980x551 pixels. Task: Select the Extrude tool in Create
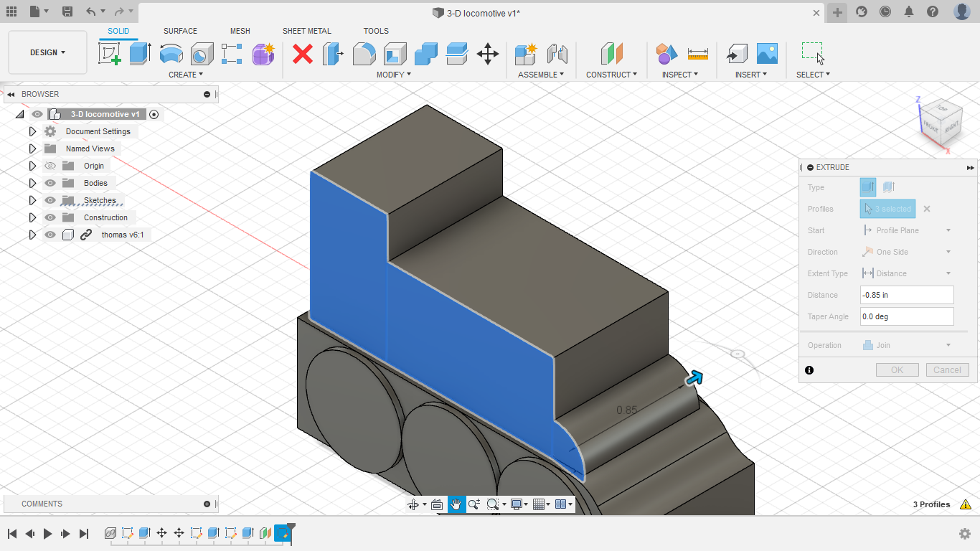click(140, 54)
